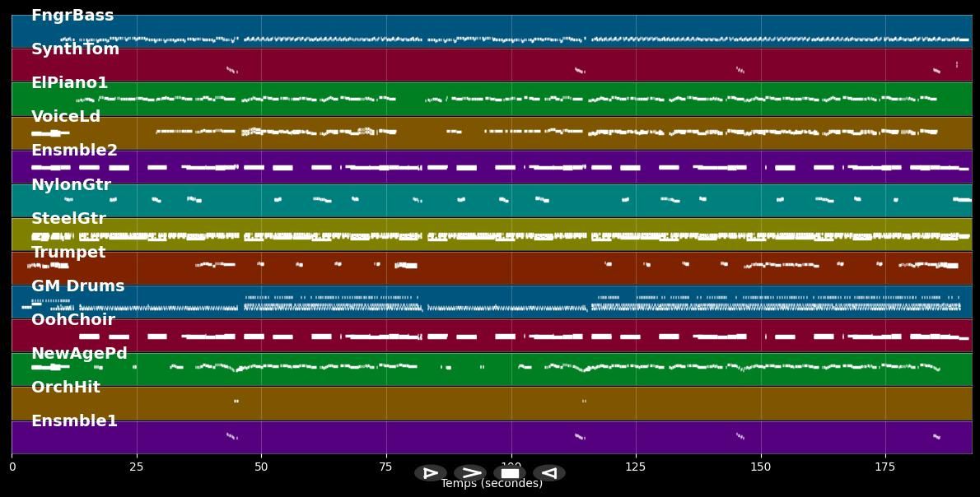Select the FngrBass track label
This screenshot has width=980, height=497.
pos(72,16)
